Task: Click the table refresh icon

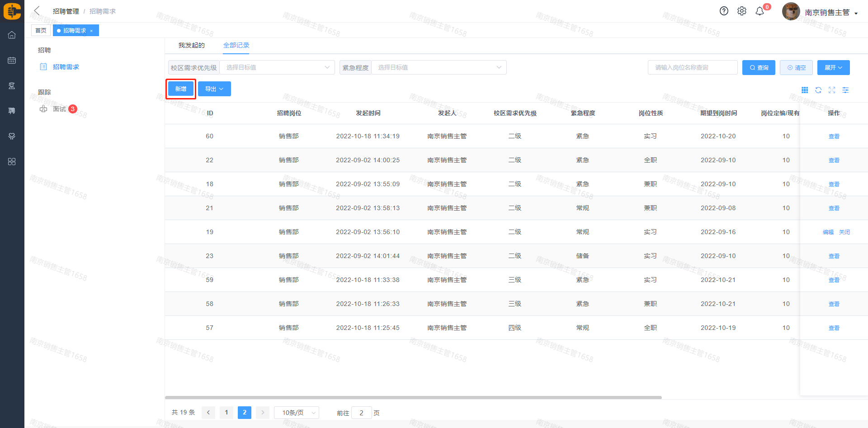Action: (x=818, y=90)
